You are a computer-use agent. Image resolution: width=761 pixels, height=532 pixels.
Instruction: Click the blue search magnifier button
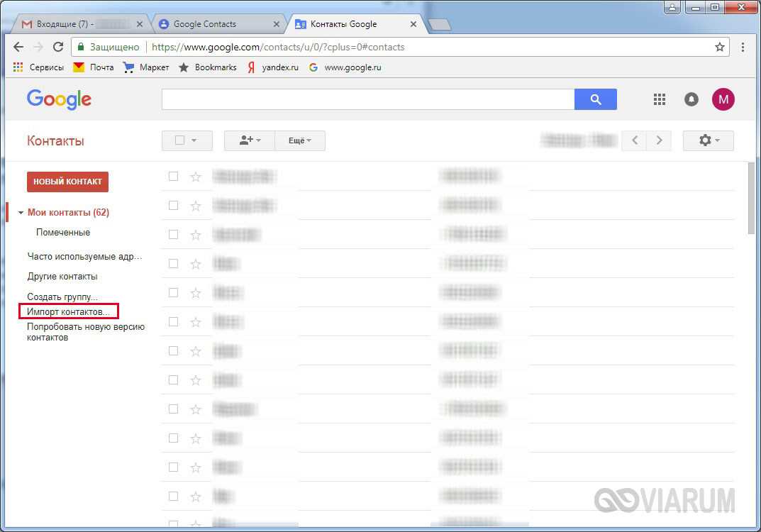click(x=595, y=99)
